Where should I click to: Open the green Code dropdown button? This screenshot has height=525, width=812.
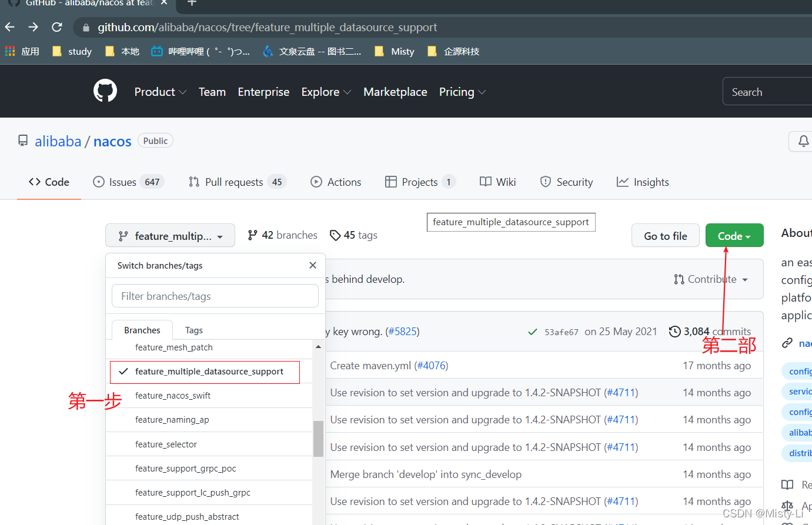(734, 236)
